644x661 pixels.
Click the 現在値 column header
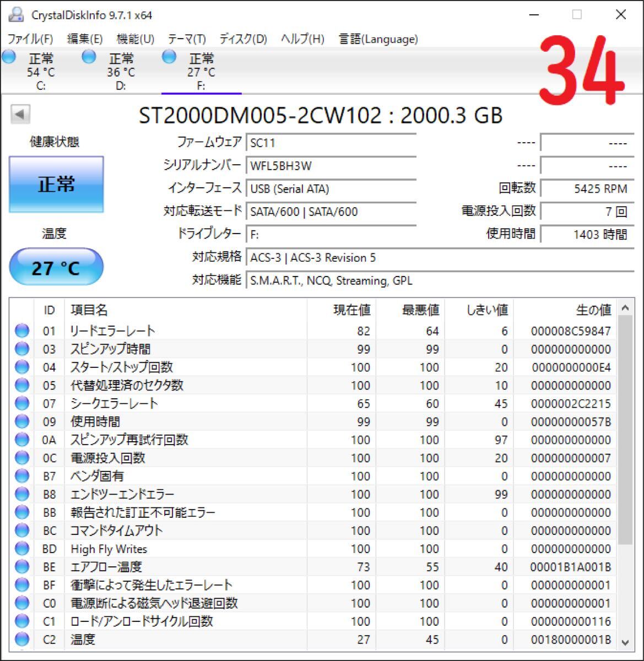341,310
